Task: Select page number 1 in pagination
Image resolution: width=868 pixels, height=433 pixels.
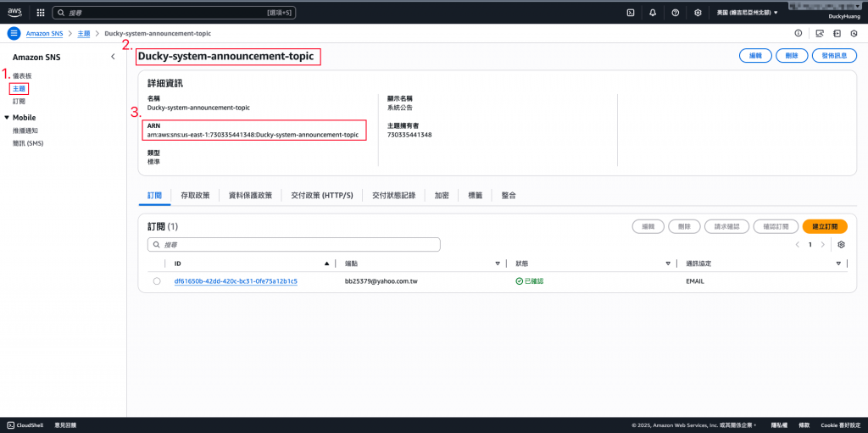Action: (x=810, y=244)
